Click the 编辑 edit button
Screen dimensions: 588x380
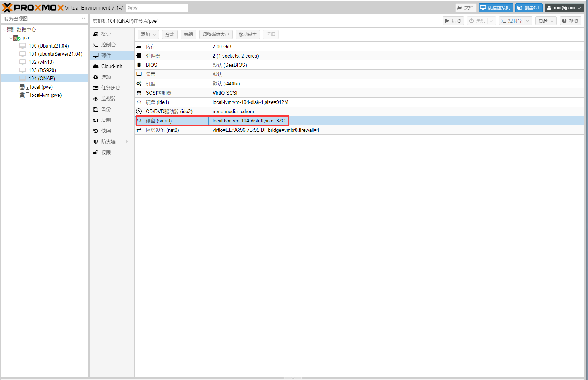coord(188,35)
